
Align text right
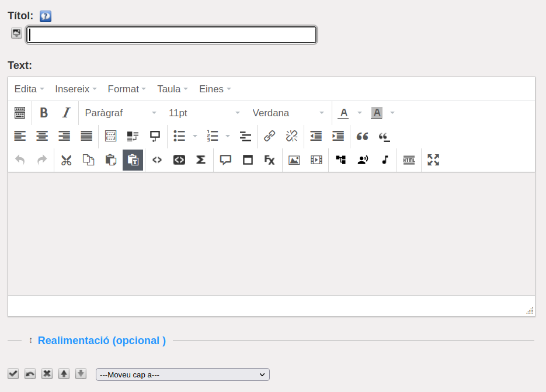tap(64, 136)
